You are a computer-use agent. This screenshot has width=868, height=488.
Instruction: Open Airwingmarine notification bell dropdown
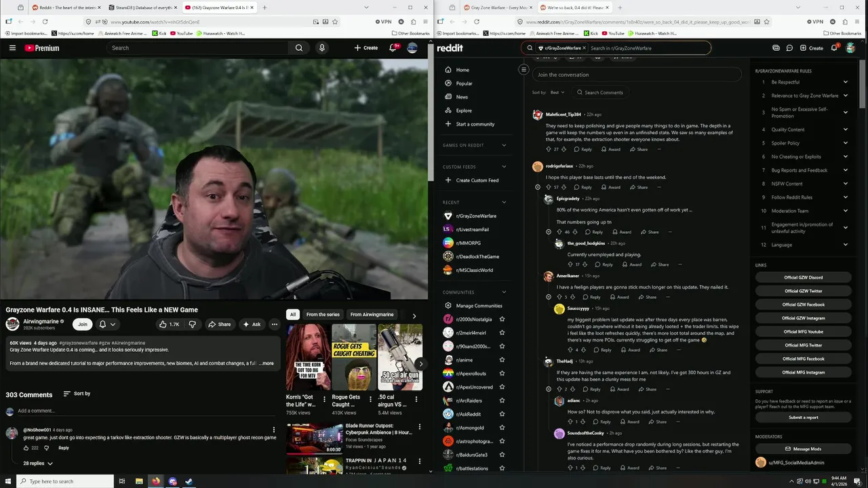107,324
